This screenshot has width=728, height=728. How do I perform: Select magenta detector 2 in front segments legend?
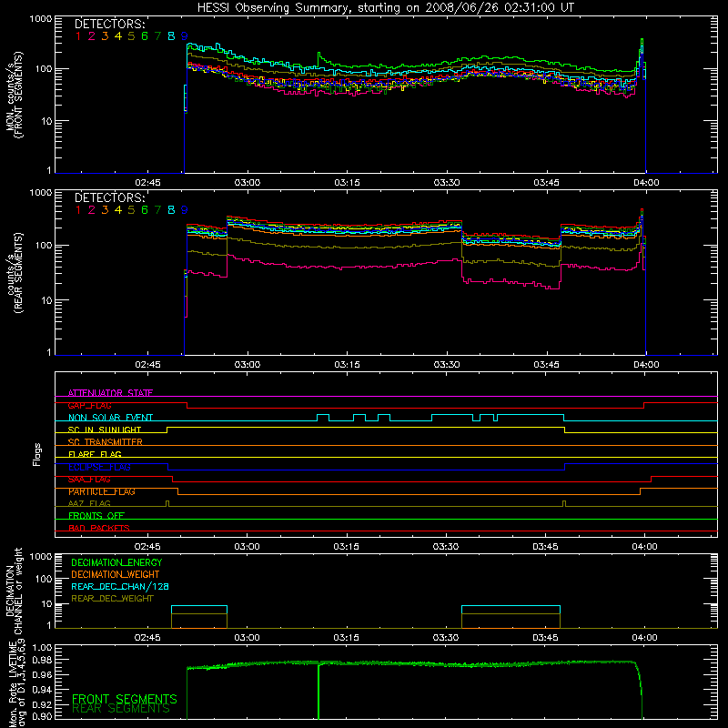pyautogui.click(x=92, y=36)
